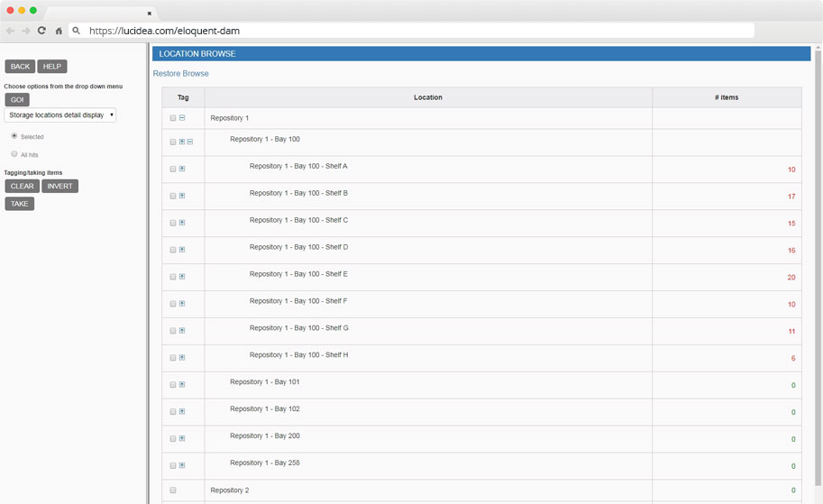The image size is (823, 504).
Task: Click the Restore Browse link
Action: point(180,74)
